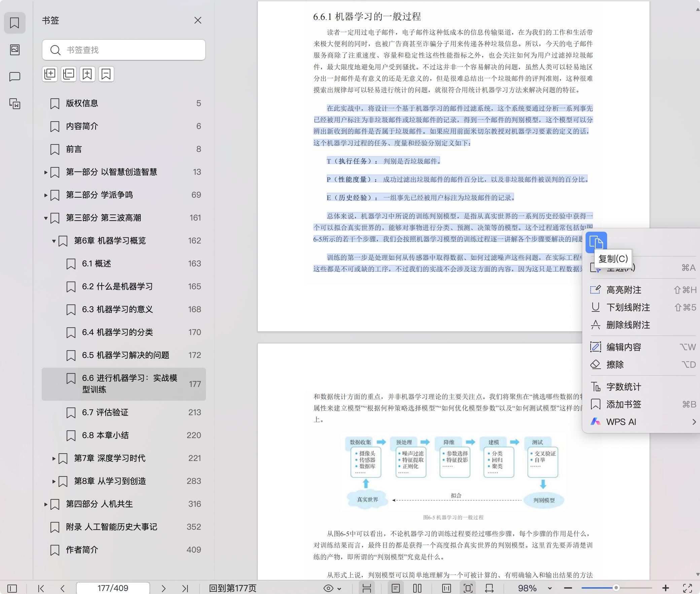Add a bookmark with the add-bookmark icon
The width and height of the screenshot is (700, 594).
pyautogui.click(x=87, y=74)
